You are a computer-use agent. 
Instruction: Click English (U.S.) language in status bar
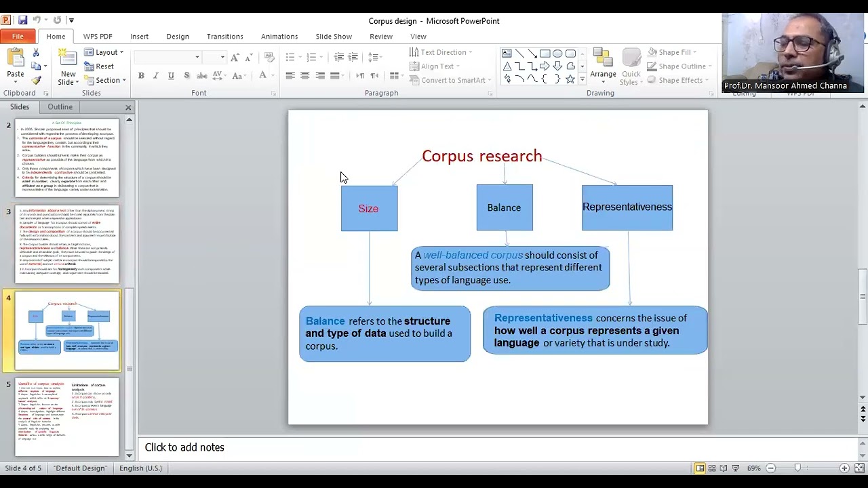[x=140, y=468]
